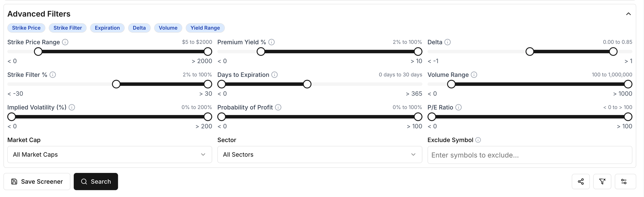
Task: Click the Save Screener button
Action: pos(37,182)
